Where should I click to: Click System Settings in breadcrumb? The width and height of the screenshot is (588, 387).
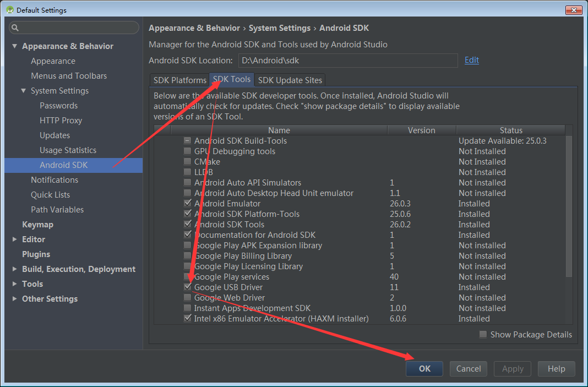pos(280,28)
